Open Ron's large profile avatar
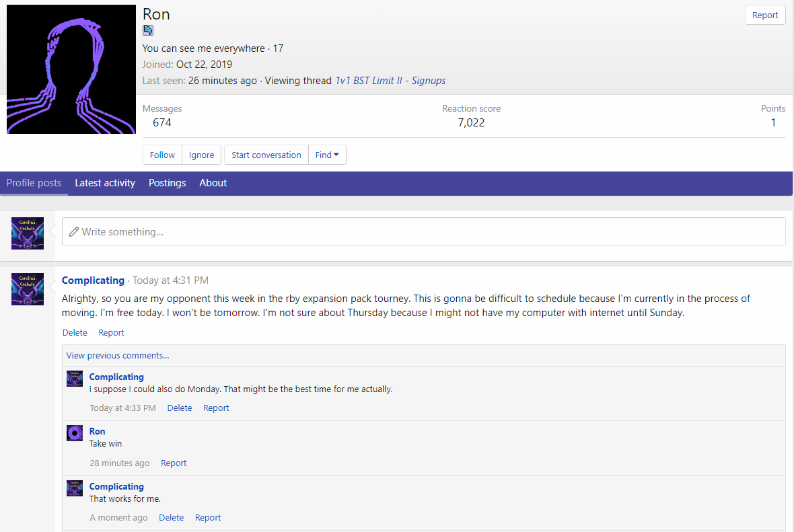The image size is (794, 532). pyautogui.click(x=71, y=69)
